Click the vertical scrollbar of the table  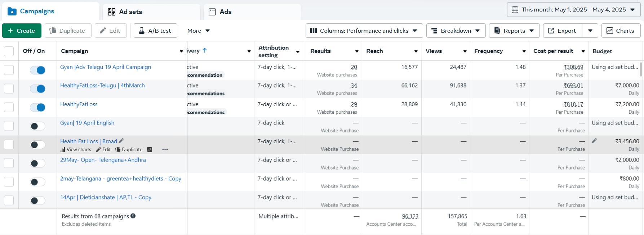(641, 69)
